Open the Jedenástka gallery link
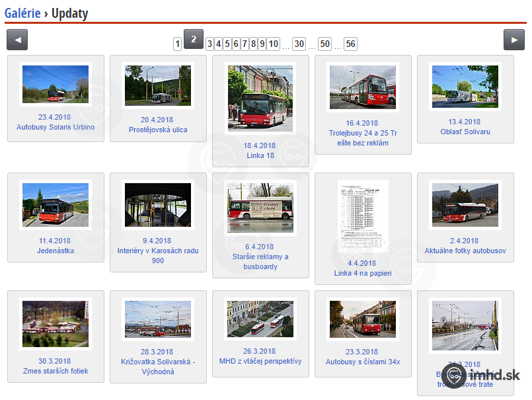 [56, 251]
